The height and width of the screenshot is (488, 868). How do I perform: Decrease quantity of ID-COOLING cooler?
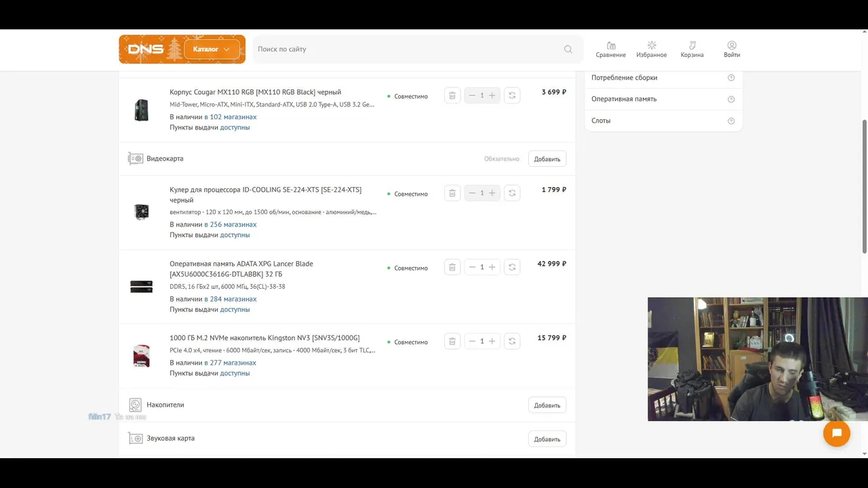coord(472,193)
